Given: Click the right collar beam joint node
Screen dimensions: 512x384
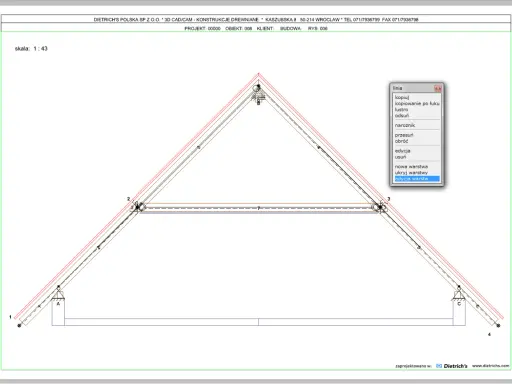Looking at the screenshot, I should click(x=379, y=207).
